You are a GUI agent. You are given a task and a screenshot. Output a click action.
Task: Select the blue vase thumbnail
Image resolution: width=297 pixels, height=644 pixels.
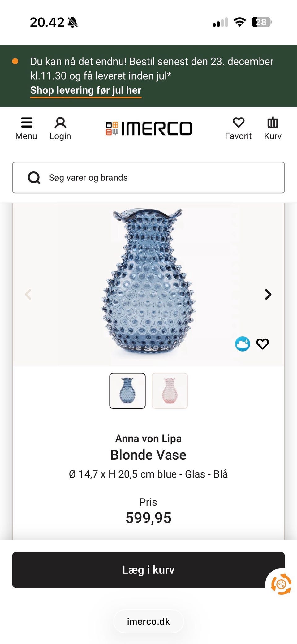click(127, 391)
